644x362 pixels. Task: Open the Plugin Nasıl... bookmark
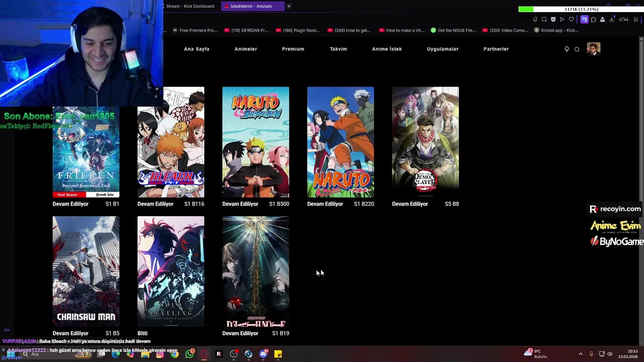pos(297,30)
